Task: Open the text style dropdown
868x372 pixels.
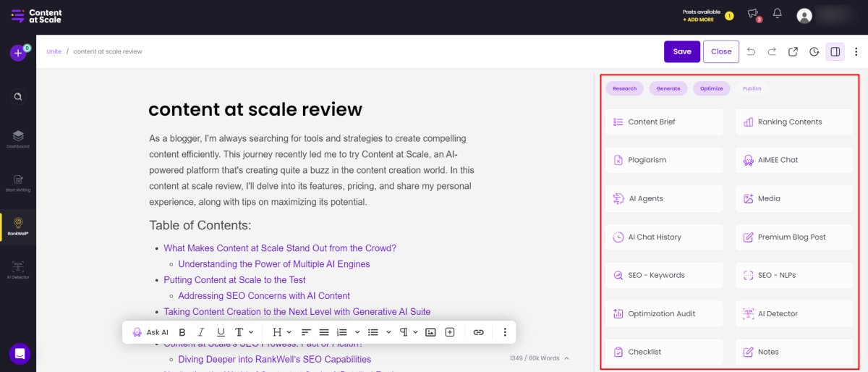Action: pos(244,332)
